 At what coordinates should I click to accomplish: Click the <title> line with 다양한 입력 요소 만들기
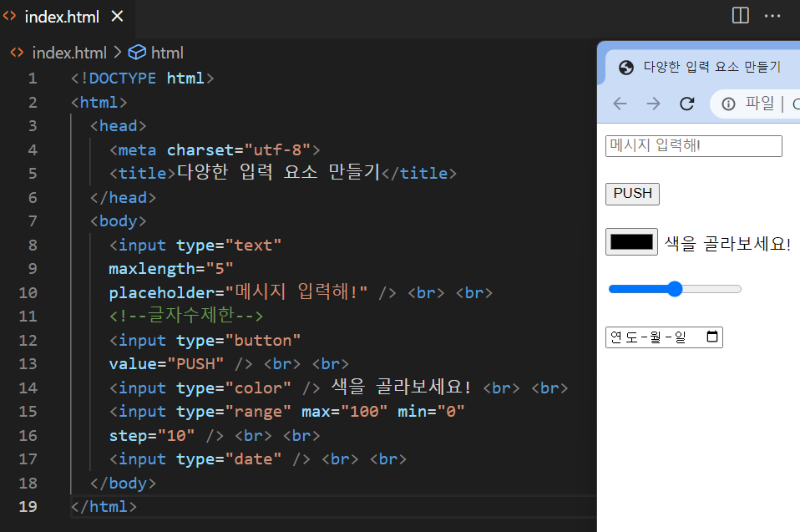[282, 173]
